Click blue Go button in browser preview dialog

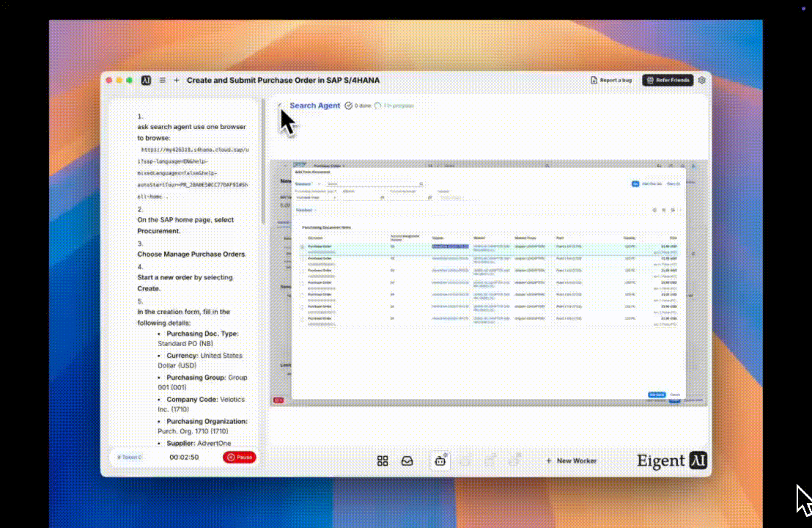click(x=635, y=184)
